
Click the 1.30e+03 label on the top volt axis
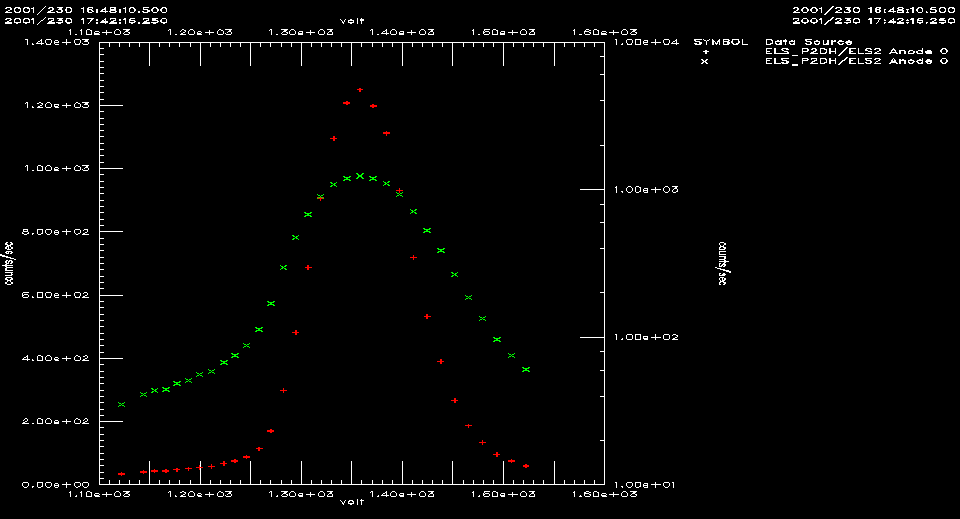pyautogui.click(x=301, y=32)
